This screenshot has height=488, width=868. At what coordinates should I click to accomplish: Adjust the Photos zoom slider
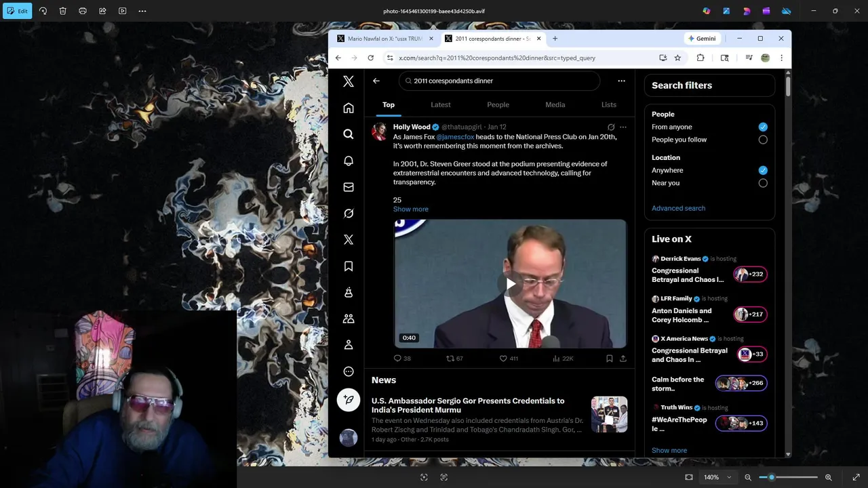[788, 477]
